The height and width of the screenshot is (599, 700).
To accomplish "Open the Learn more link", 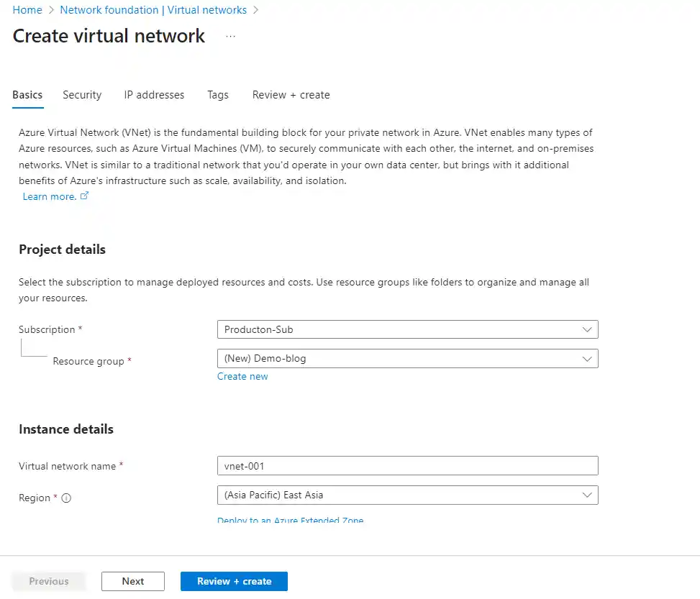I will click(49, 196).
